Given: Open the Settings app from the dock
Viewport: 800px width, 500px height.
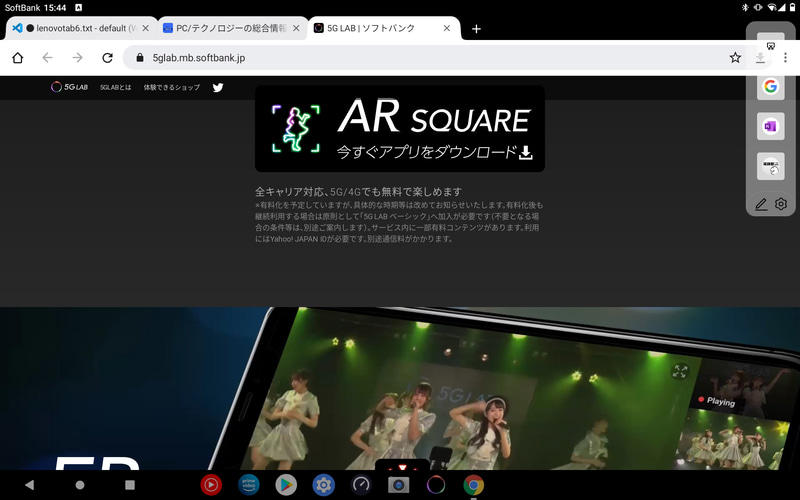Looking at the screenshot, I should click(323, 485).
